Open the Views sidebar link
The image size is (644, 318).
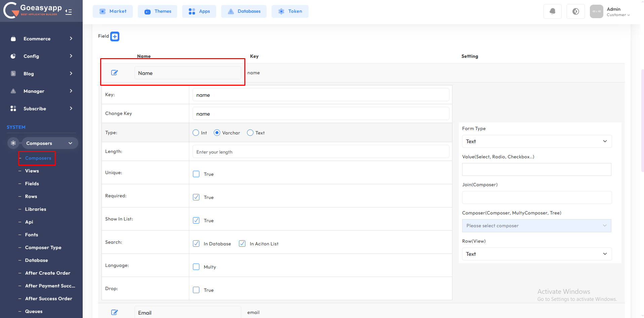(x=32, y=171)
